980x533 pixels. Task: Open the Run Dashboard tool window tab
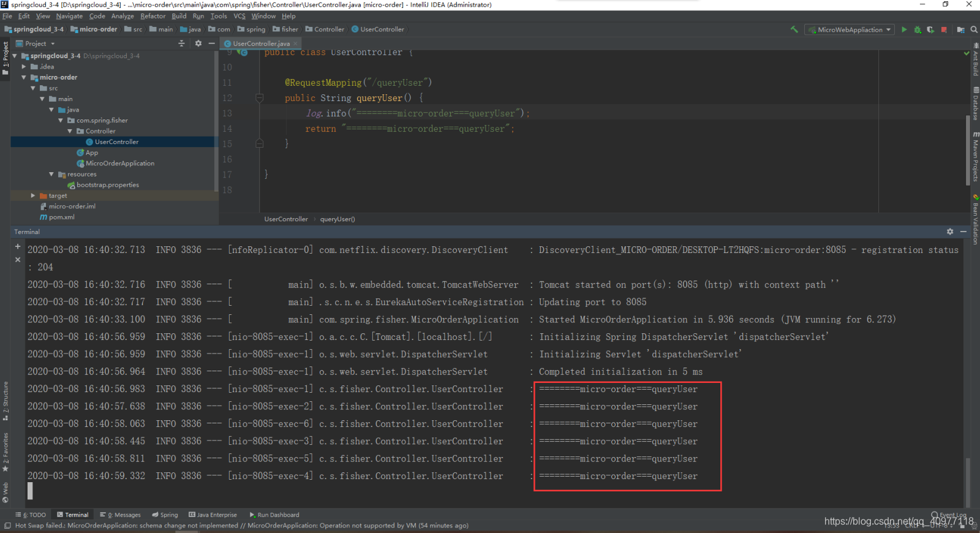[x=274, y=515]
